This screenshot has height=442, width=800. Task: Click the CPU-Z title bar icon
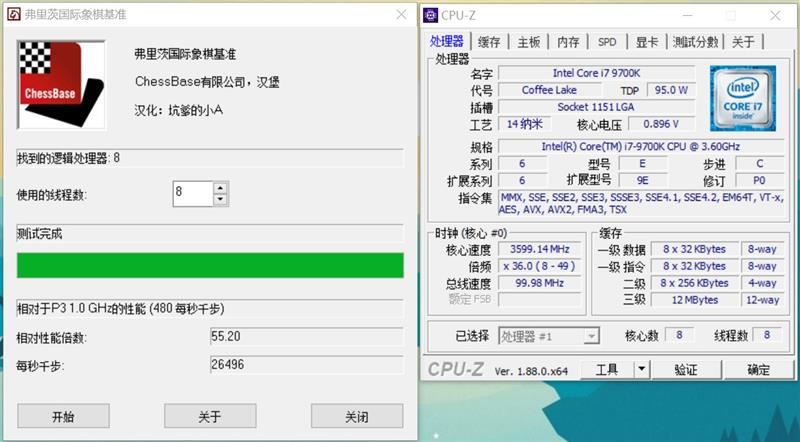click(x=431, y=15)
